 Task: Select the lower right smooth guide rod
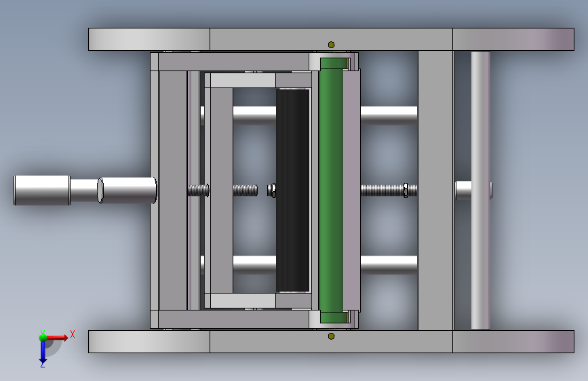tap(389, 264)
